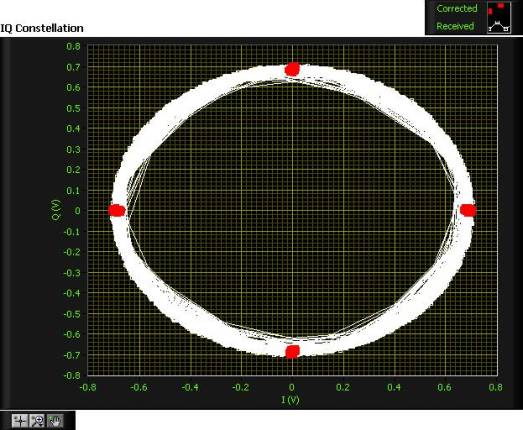The image size is (523, 430).
Task: Open the magnifier zoom tool
Action: [37, 421]
